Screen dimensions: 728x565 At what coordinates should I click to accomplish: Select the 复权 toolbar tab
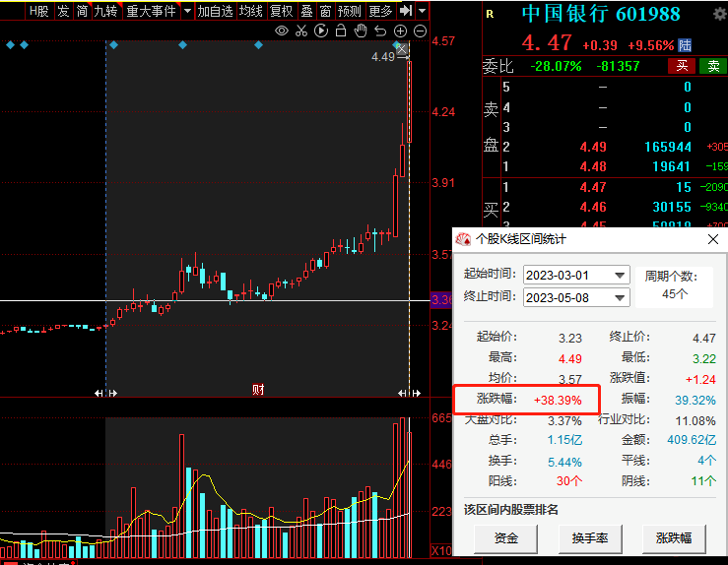pyautogui.click(x=282, y=11)
